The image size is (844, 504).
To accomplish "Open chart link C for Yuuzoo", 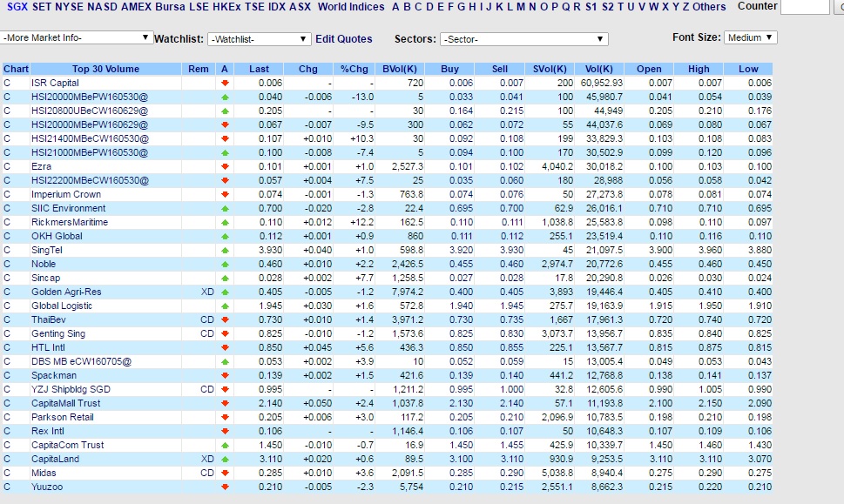I will click(x=7, y=487).
